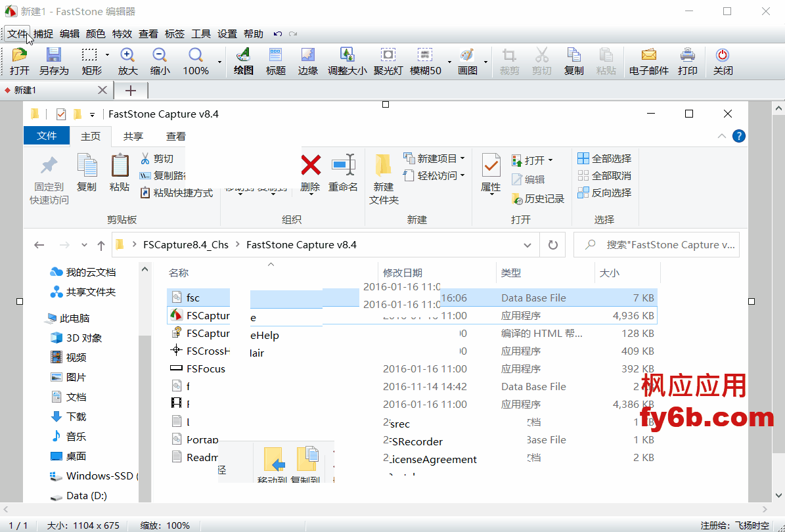Open the 帮助 help menu
The width and height of the screenshot is (785, 532).
[x=254, y=34]
